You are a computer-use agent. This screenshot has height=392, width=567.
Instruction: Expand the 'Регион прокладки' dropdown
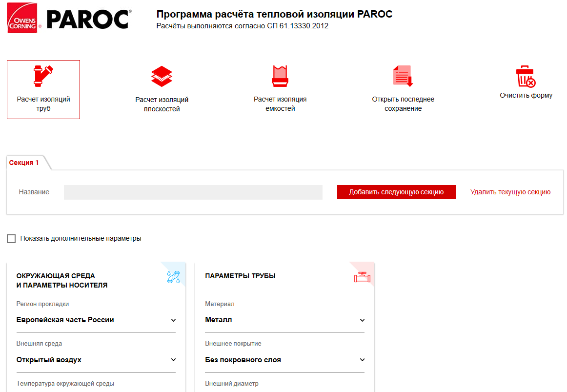(96, 320)
